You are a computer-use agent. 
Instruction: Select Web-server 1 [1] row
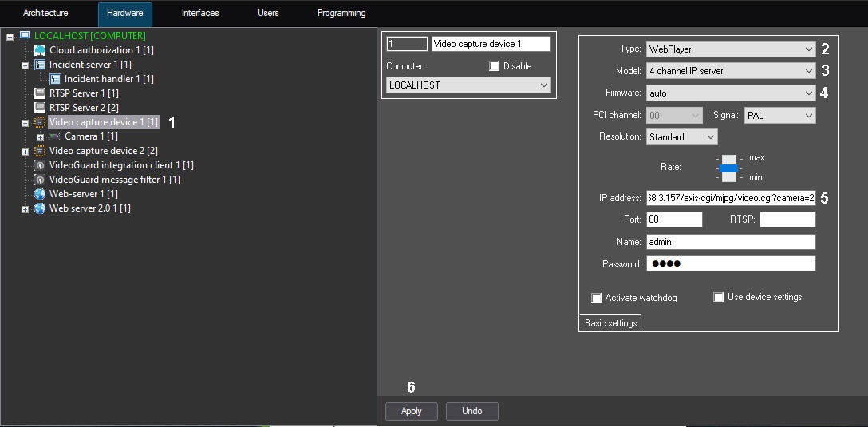tap(83, 194)
